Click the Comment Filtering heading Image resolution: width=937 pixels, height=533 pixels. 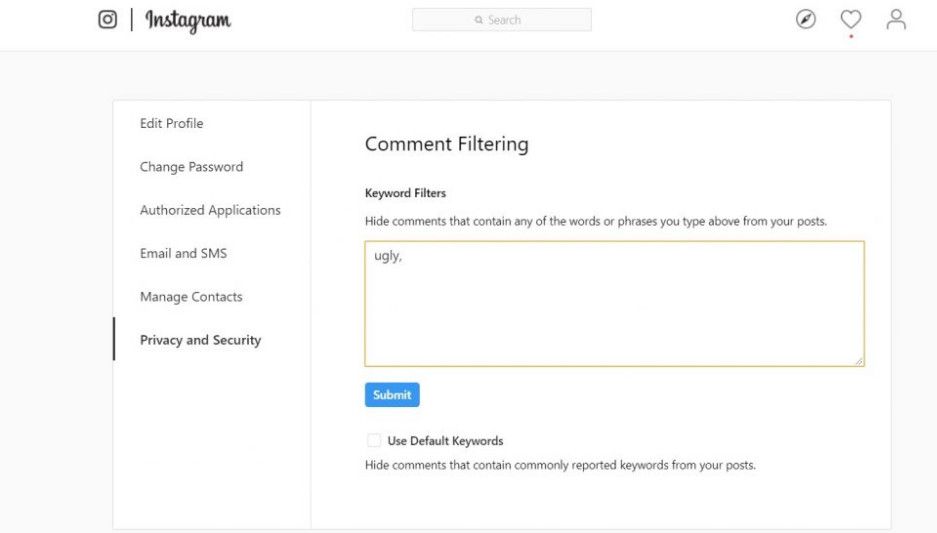tap(446, 144)
